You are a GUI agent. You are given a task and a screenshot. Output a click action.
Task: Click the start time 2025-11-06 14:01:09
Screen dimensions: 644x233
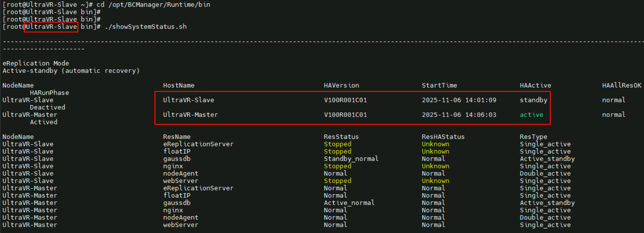[459, 100]
